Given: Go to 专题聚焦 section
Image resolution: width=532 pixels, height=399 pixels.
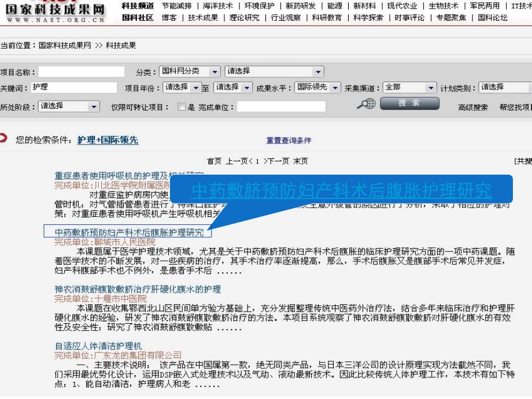Looking at the screenshot, I should (451, 18).
